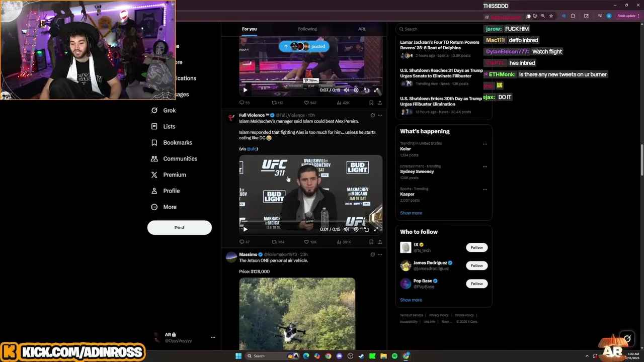The width and height of the screenshot is (644, 362).
Task: Open Full Violence profile name
Action: 254,115
